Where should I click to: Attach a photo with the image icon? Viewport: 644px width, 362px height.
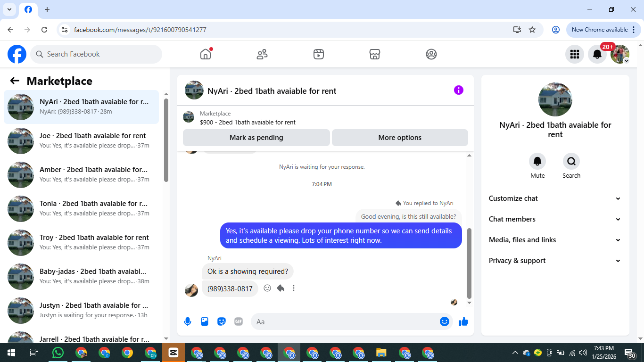click(205, 321)
